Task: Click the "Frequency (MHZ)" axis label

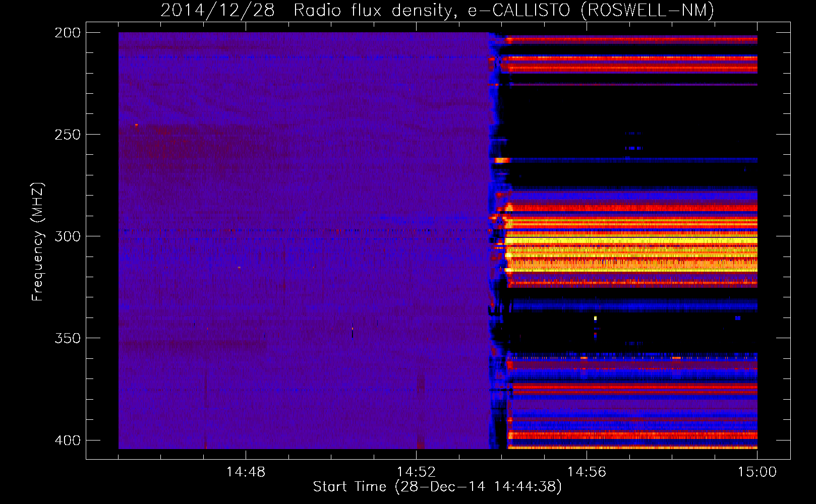Action: tap(38, 242)
